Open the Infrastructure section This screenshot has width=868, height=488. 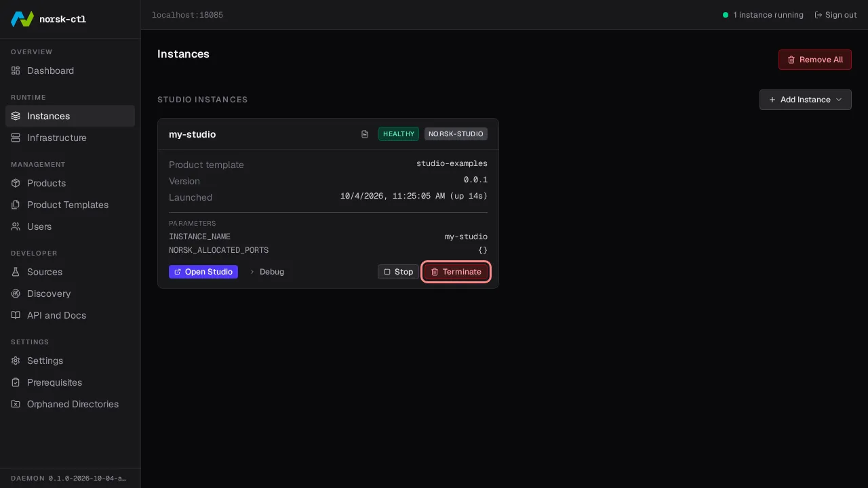click(x=70, y=138)
